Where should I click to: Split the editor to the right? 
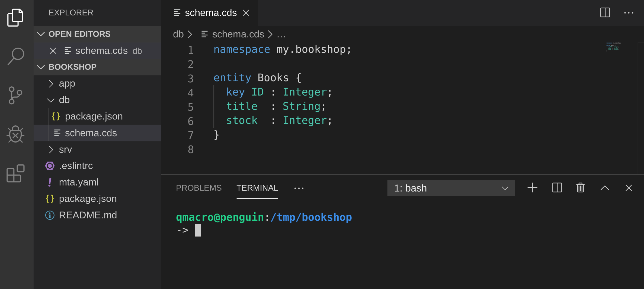605,12
